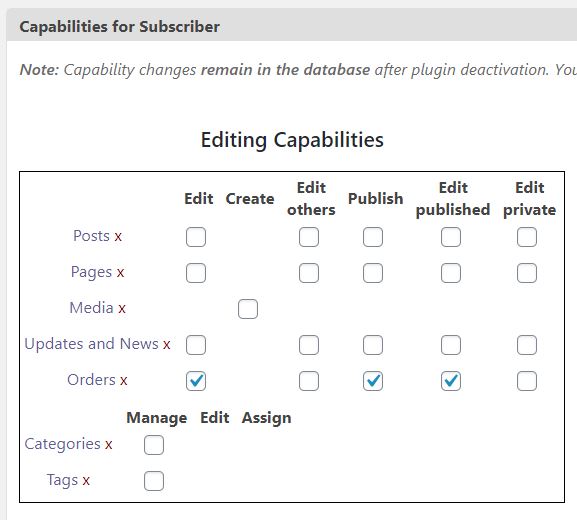The height and width of the screenshot is (520, 577).
Task: Click the x beside Tags
Action: pos(86,481)
